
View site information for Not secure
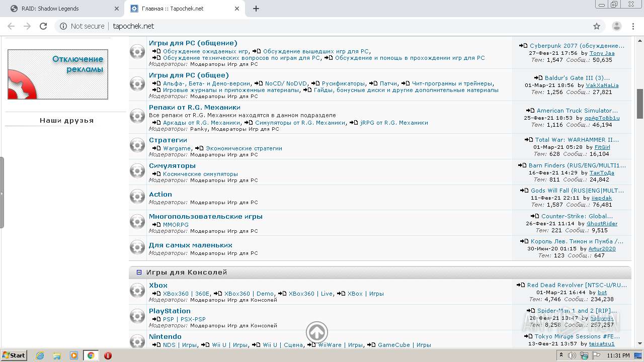click(82, 26)
